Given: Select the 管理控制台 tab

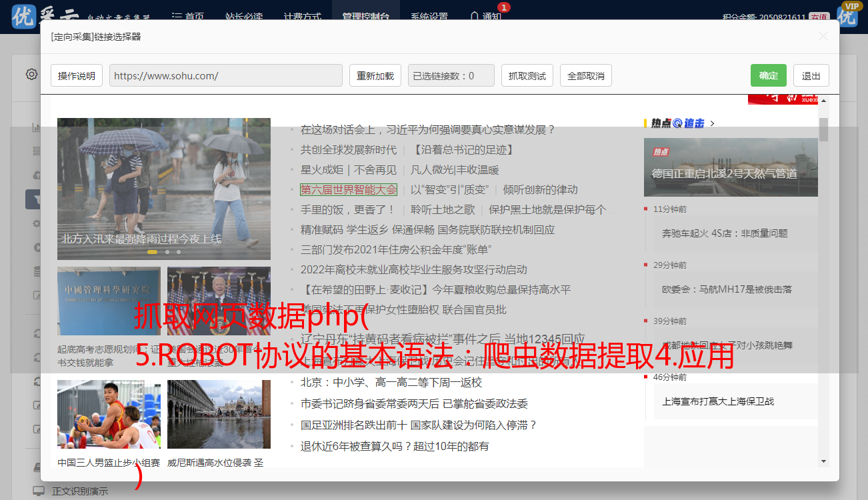Looking at the screenshot, I should [x=365, y=16].
